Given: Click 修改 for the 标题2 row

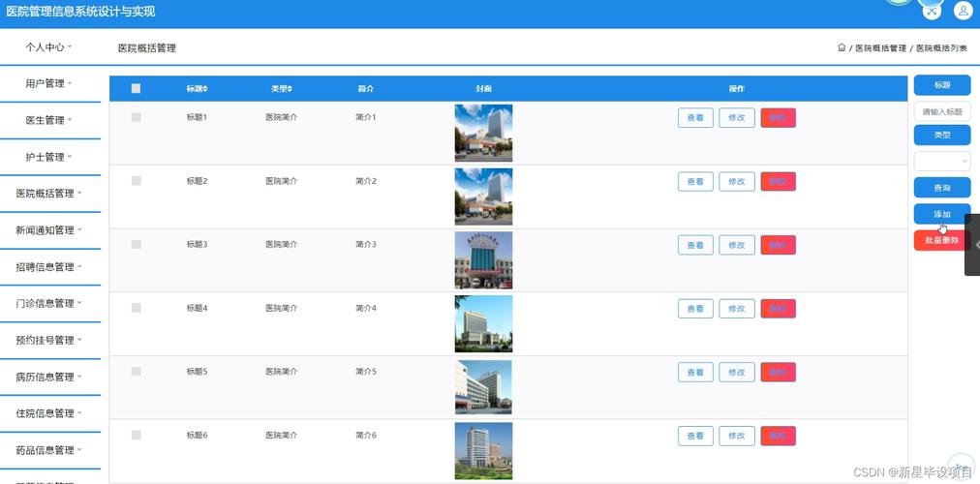Looking at the screenshot, I should click(x=736, y=181).
